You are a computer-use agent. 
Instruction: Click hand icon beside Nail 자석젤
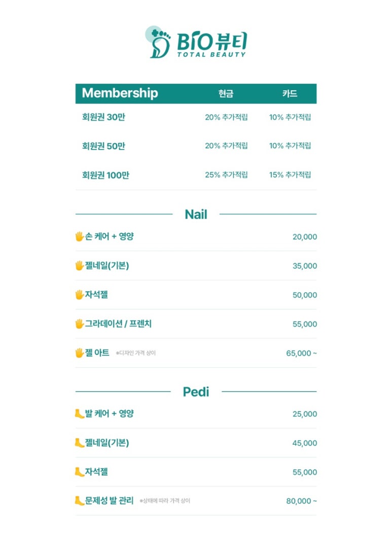pyautogui.click(x=80, y=295)
